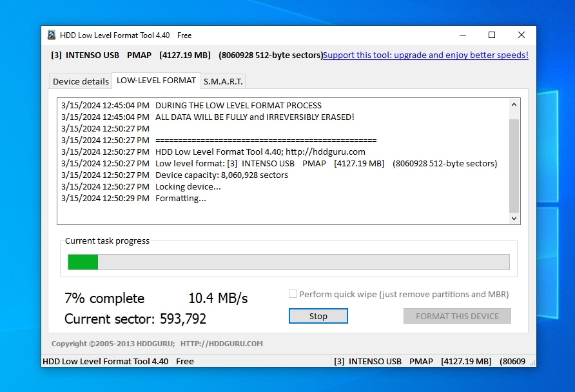Click the 'ALL DATA WILL BE FULLY' warning line
Viewport: 575px width, 392px height.
pyautogui.click(x=208, y=117)
